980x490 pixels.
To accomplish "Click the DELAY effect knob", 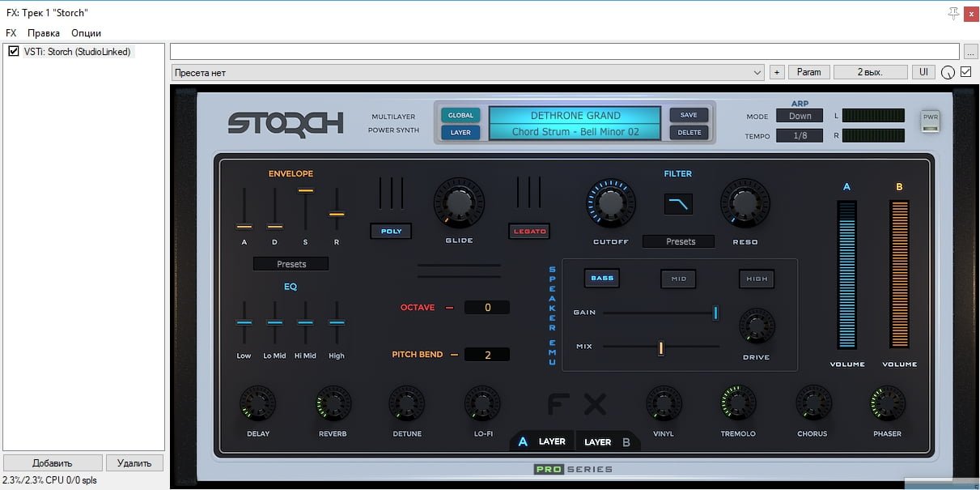I will tap(258, 403).
